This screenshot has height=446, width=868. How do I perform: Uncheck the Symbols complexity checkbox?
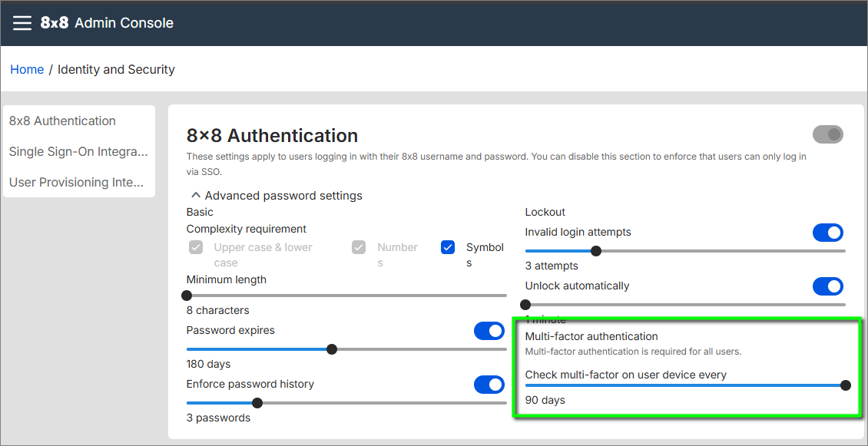[448, 247]
